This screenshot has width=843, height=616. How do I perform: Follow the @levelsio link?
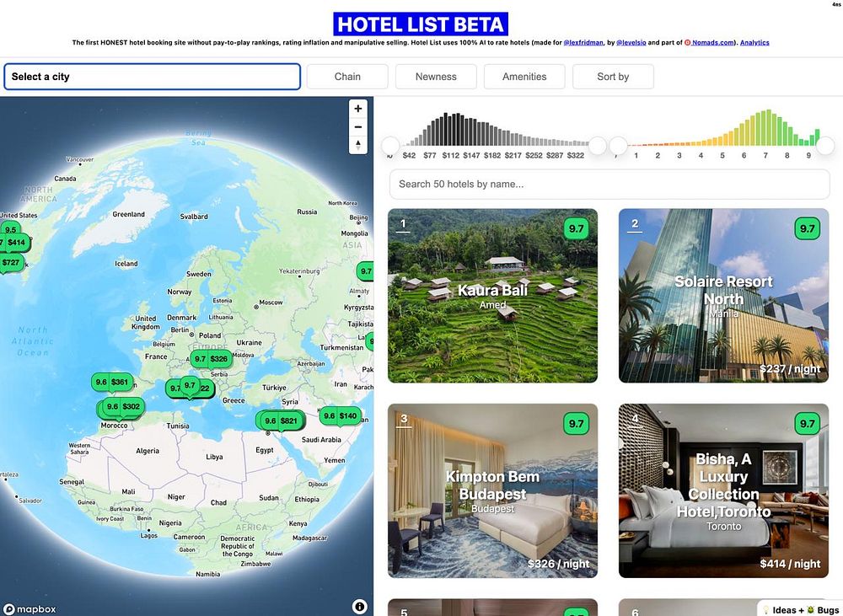[631, 42]
